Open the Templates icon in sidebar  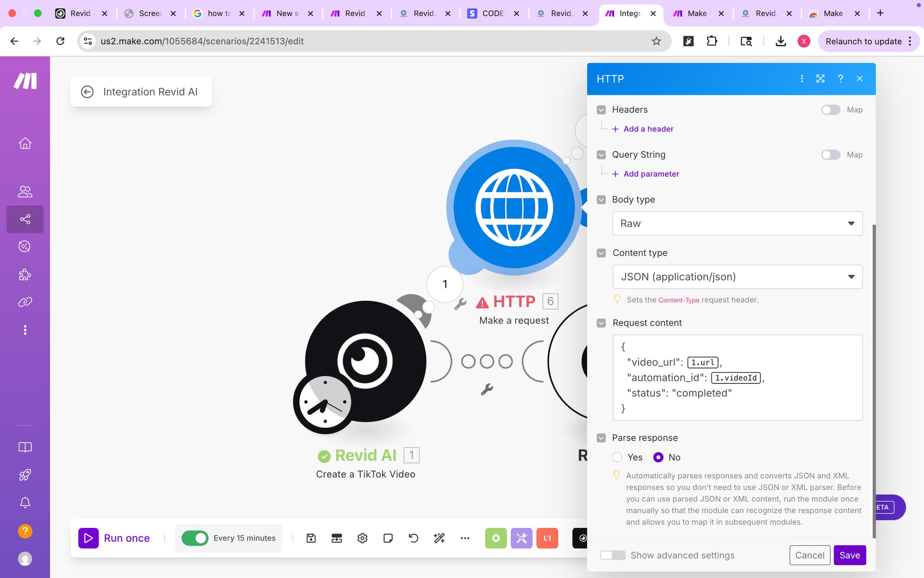[25, 246]
